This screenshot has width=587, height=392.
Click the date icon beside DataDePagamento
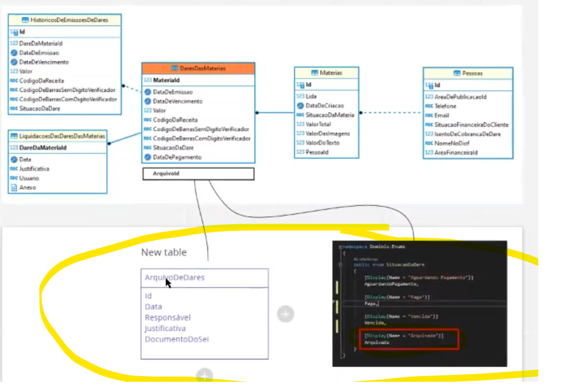point(147,157)
